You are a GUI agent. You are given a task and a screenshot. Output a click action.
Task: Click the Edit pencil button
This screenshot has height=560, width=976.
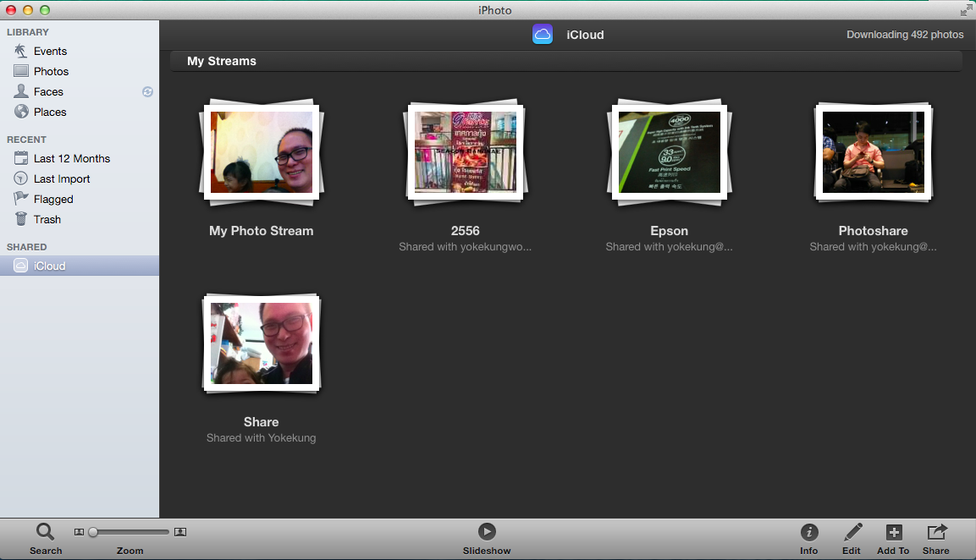852,539
